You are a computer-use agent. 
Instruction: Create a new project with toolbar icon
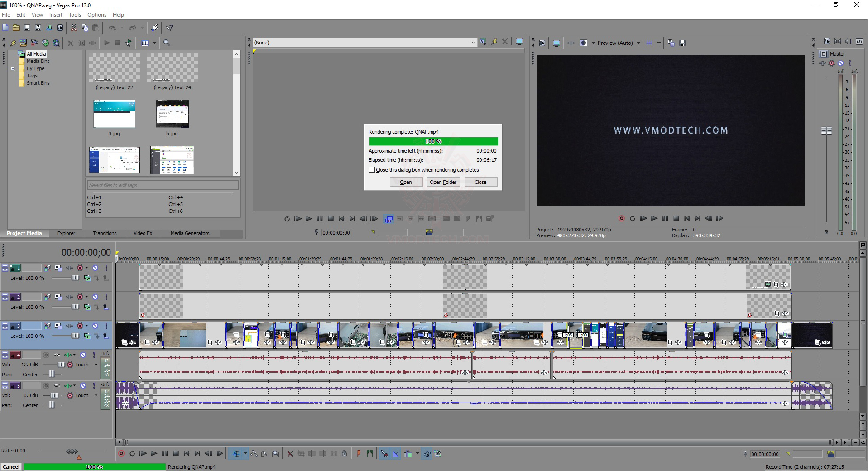coord(5,28)
